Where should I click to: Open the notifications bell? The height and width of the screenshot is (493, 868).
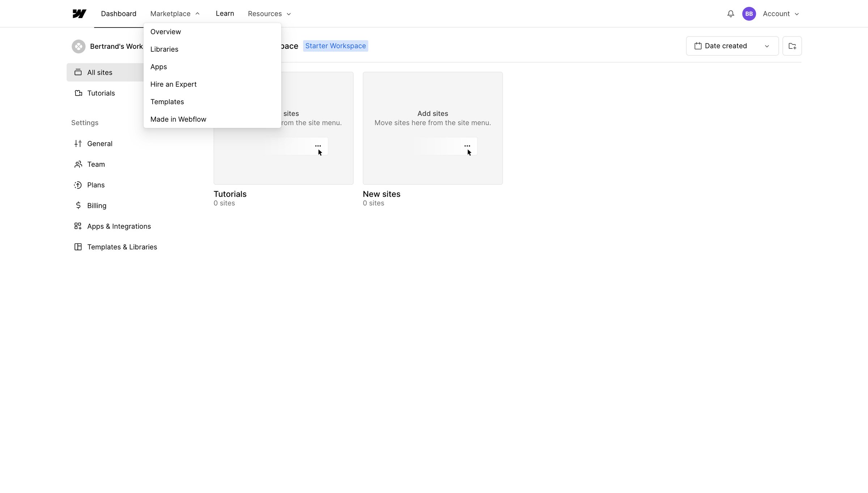[731, 14]
